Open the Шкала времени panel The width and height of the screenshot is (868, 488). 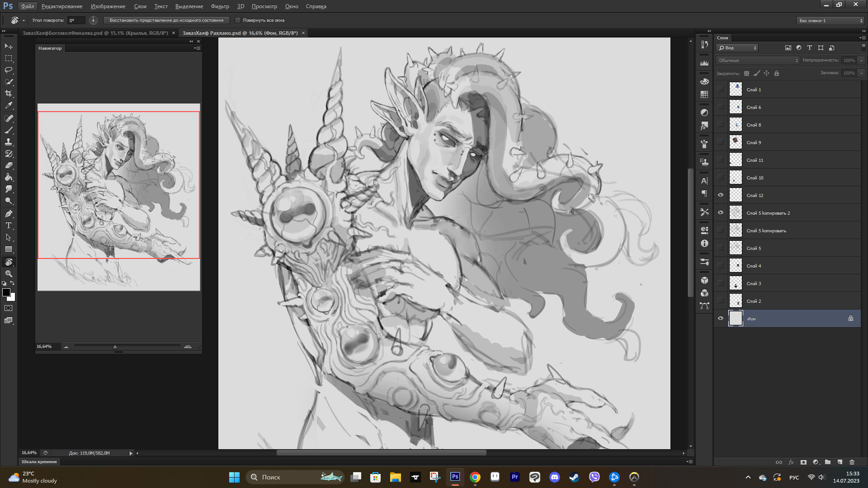coord(39,462)
